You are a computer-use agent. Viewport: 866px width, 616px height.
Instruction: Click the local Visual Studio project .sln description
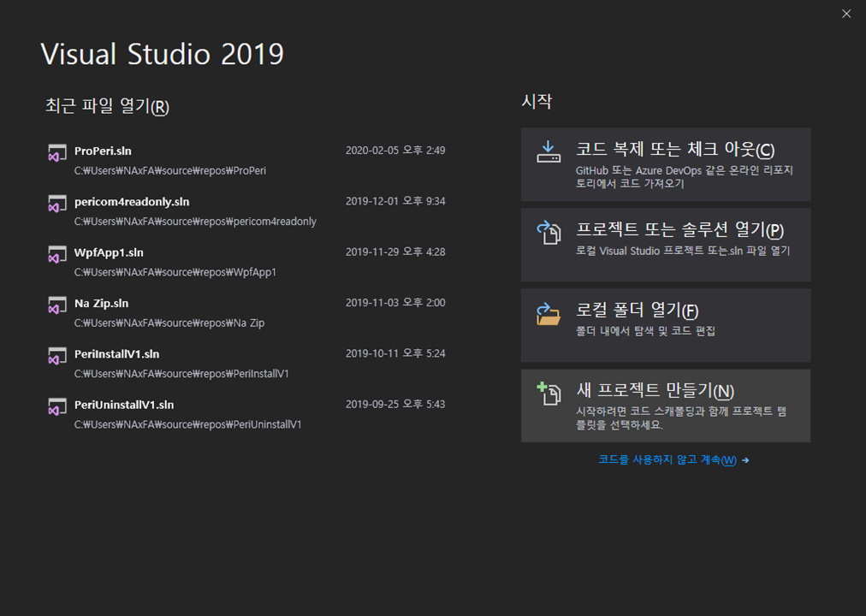683,251
